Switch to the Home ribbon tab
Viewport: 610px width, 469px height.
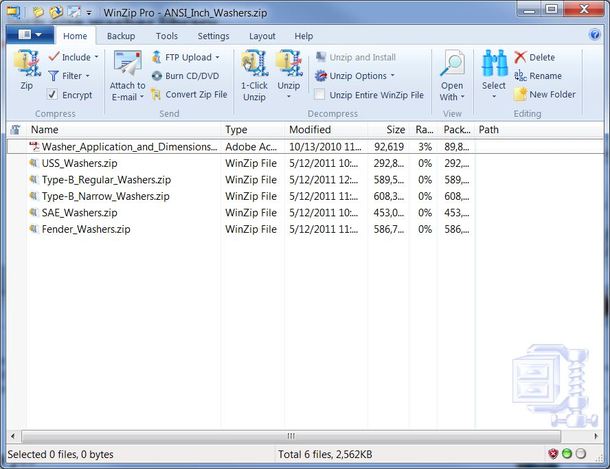(x=75, y=36)
